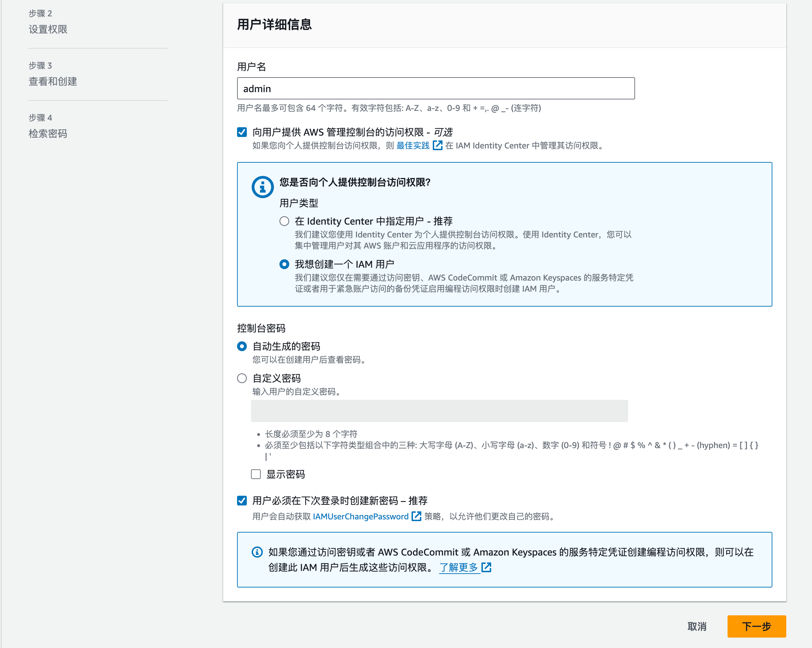The width and height of the screenshot is (812, 648).
Task: Select 步骤 4 检索密码 in sidebar
Action: point(48,126)
